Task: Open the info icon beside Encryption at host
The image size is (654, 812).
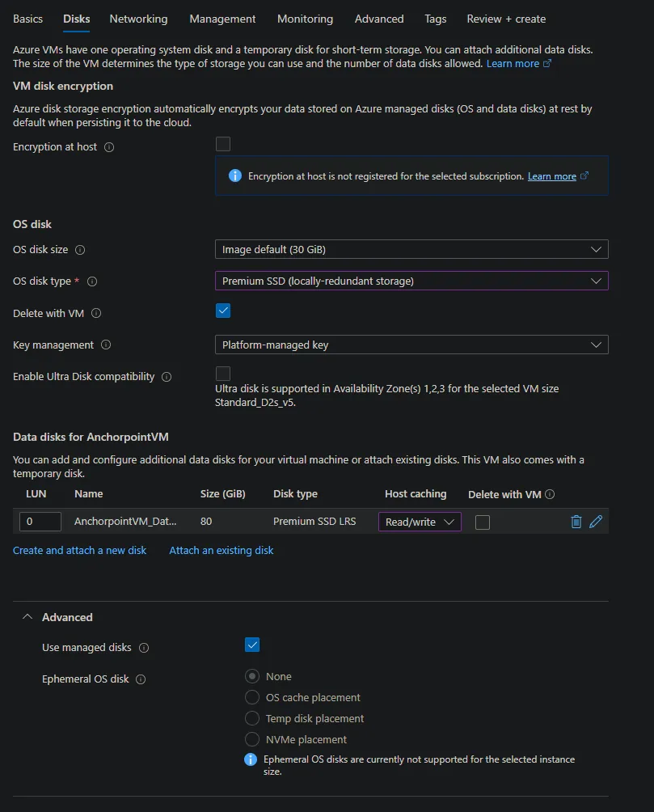Action: (x=109, y=146)
